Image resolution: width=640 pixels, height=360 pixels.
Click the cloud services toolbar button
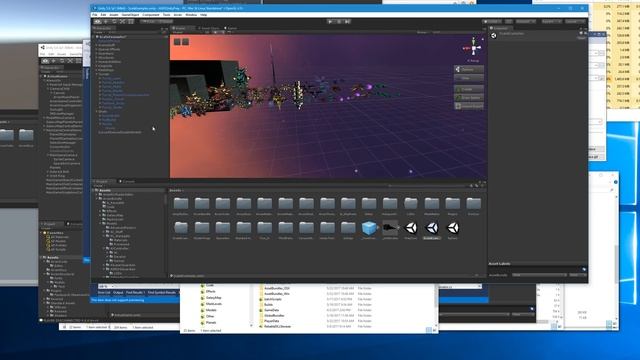509,21
